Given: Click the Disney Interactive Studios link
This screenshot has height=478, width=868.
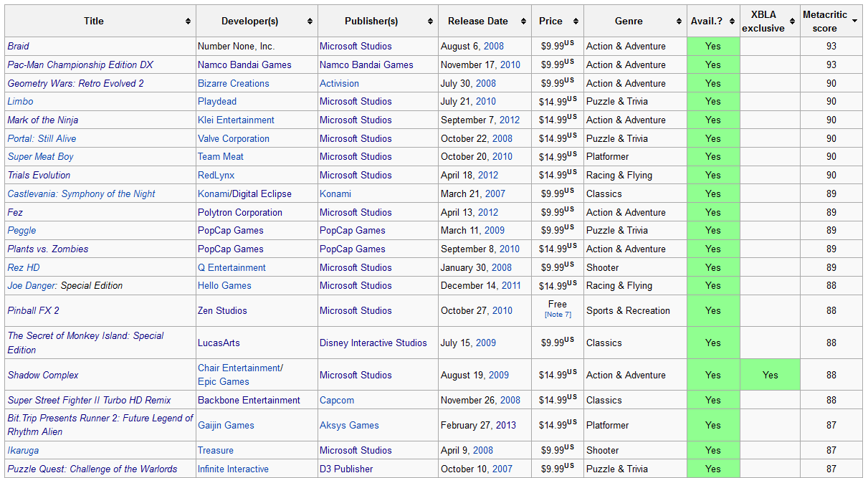Looking at the screenshot, I should [373, 343].
